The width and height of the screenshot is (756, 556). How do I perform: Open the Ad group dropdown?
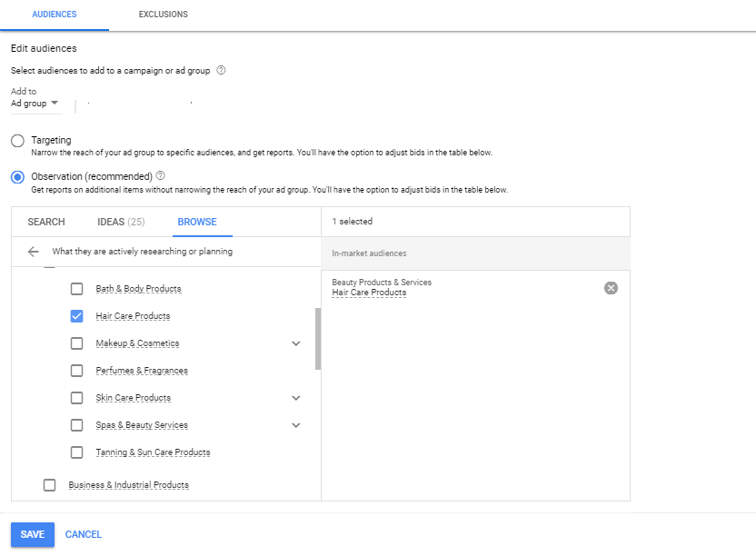(x=35, y=104)
